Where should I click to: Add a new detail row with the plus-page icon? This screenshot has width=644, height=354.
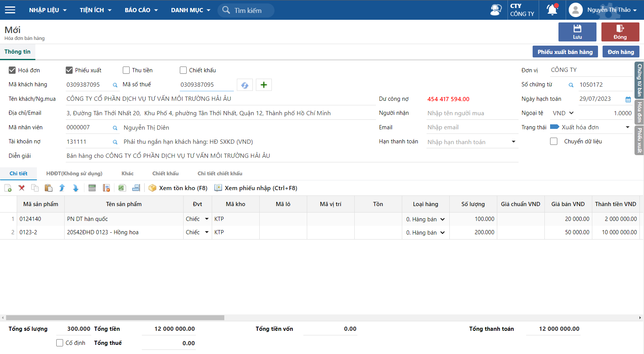point(8,188)
